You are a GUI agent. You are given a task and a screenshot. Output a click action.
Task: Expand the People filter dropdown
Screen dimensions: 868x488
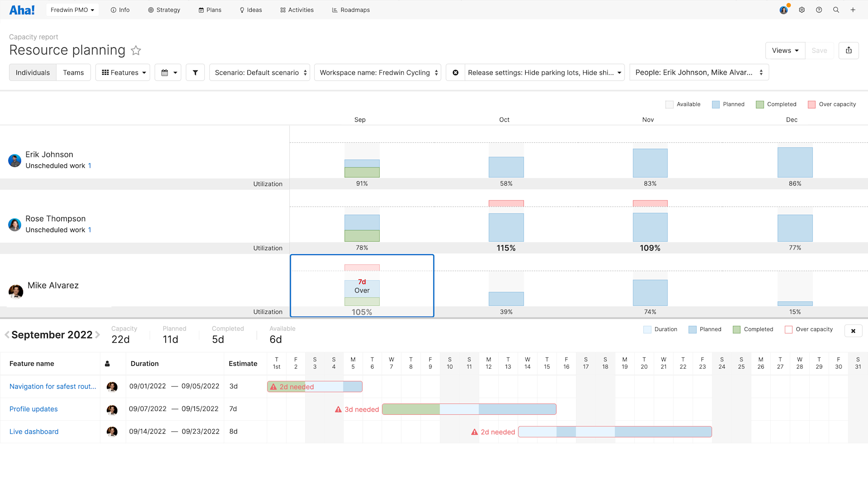[698, 72]
